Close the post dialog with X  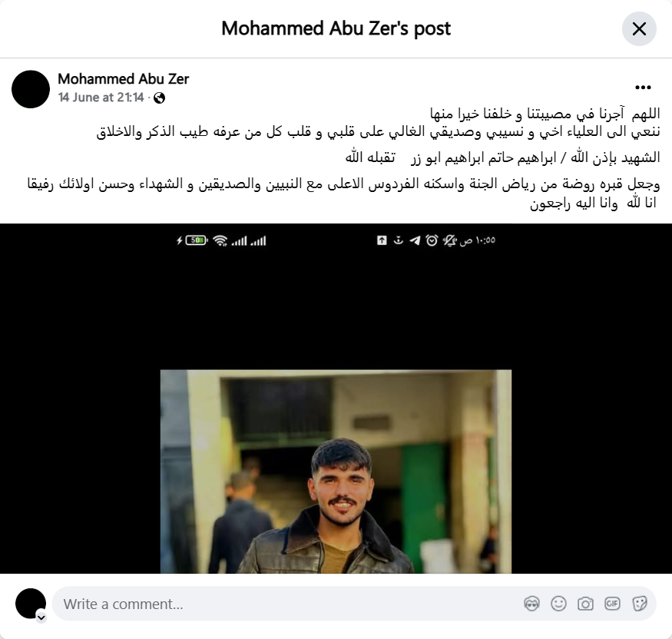tap(639, 28)
